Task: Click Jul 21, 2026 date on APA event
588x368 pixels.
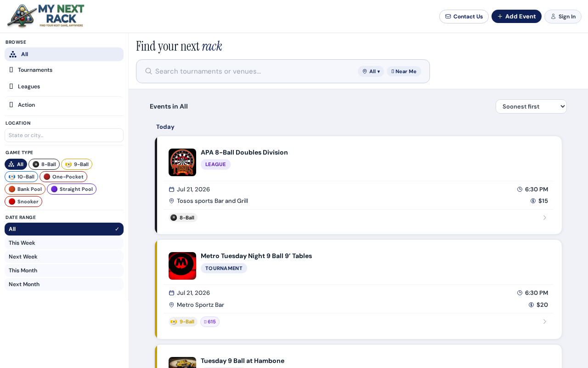Action: click(193, 190)
